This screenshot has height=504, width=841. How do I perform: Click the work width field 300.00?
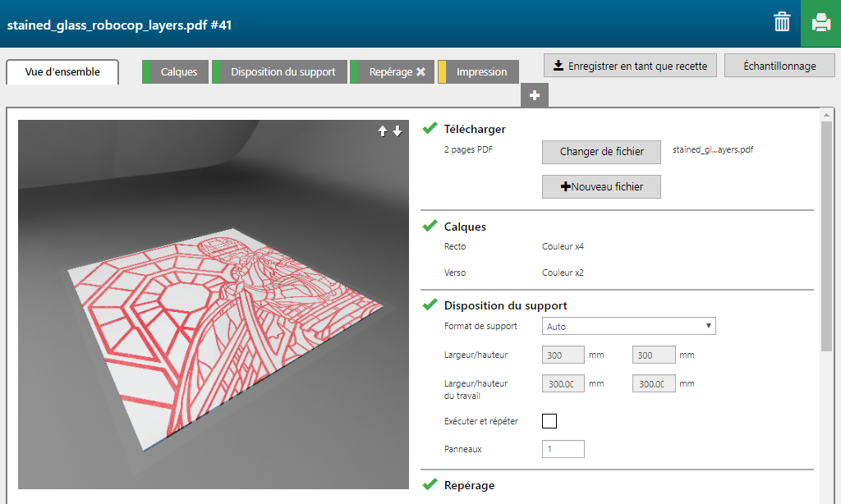tap(563, 384)
